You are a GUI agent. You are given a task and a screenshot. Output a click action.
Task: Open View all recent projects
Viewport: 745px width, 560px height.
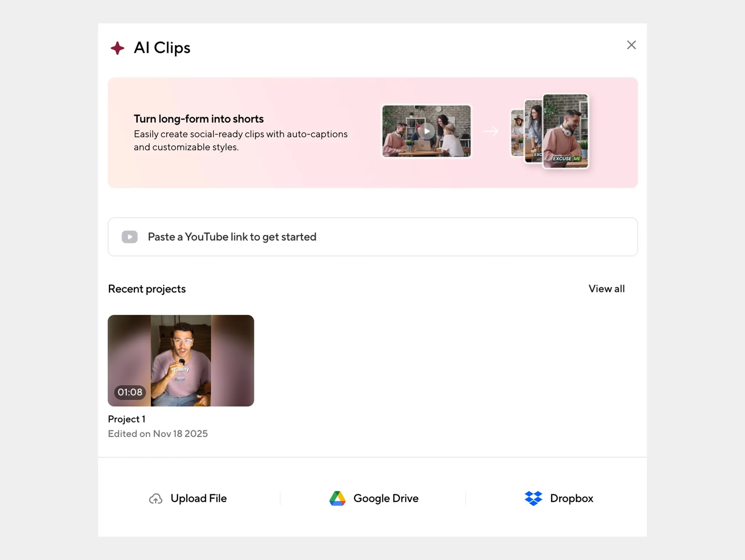coord(606,289)
